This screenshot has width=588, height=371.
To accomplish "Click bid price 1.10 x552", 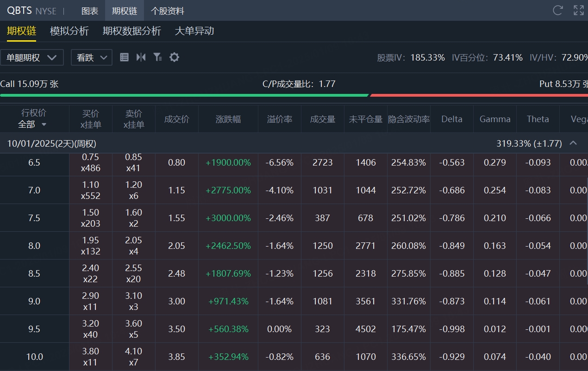I will point(91,190).
